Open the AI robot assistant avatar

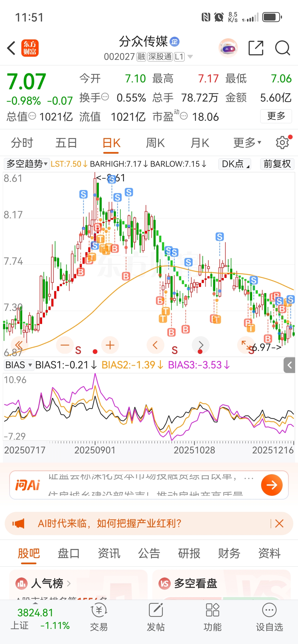click(228, 48)
